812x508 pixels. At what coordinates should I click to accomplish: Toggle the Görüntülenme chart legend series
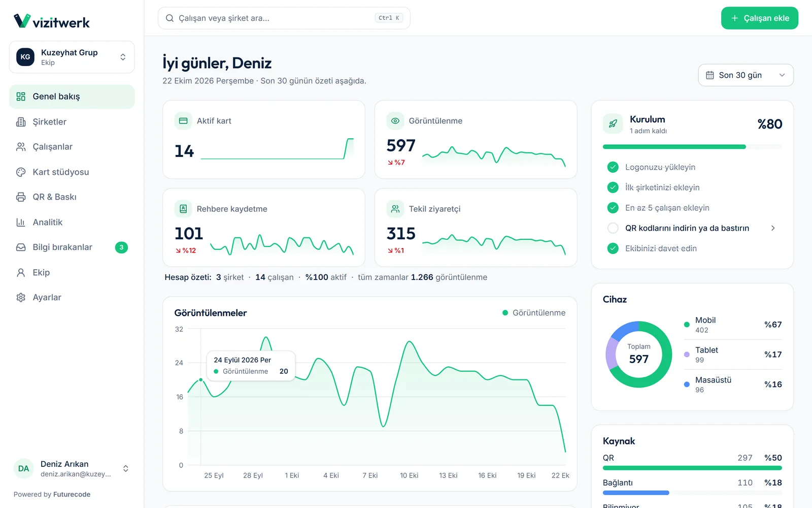tap(534, 313)
